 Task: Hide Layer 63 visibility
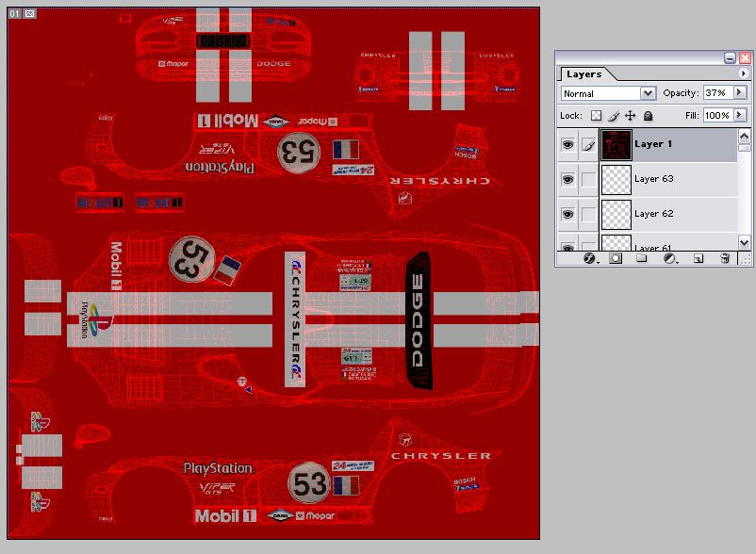(x=567, y=179)
